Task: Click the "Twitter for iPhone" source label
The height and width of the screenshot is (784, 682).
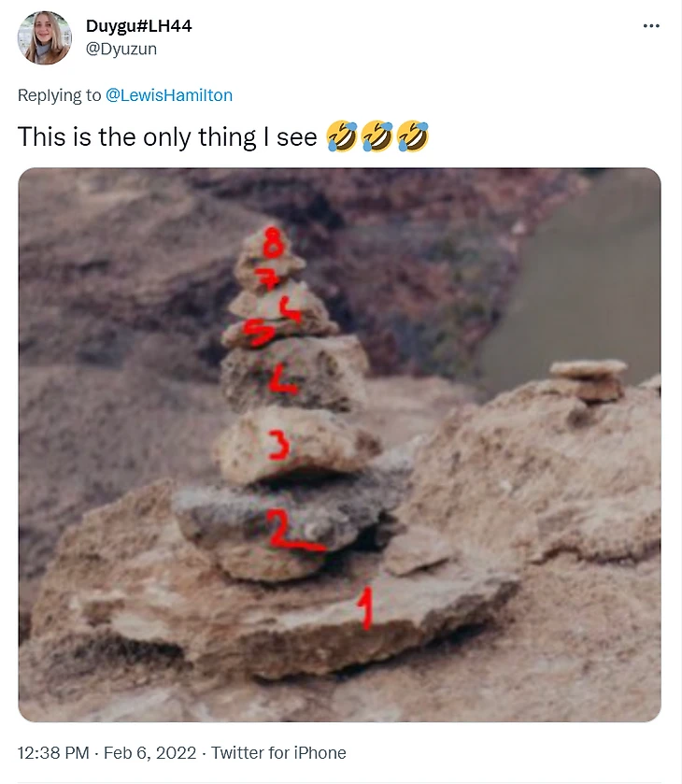Action: click(x=278, y=752)
